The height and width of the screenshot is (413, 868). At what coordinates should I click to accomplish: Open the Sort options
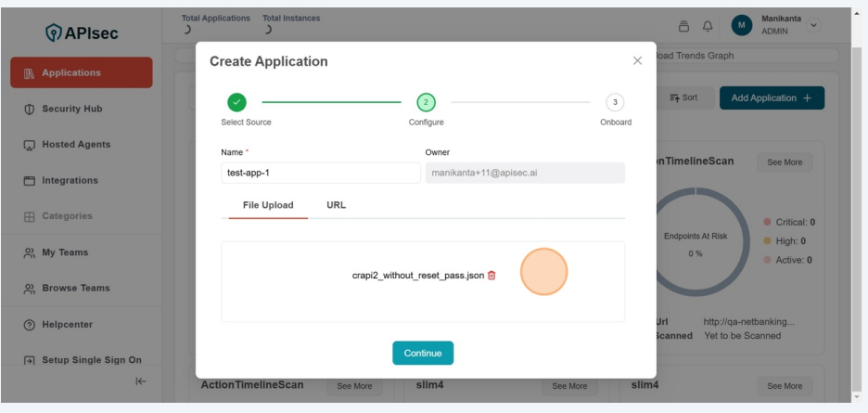(x=683, y=98)
